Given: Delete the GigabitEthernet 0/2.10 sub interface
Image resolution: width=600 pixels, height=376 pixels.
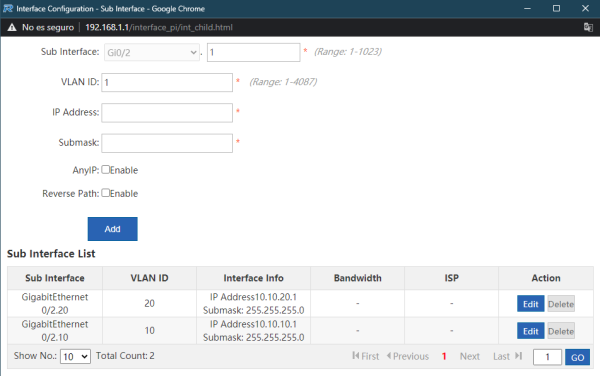Looking at the screenshot, I should coord(561,331).
